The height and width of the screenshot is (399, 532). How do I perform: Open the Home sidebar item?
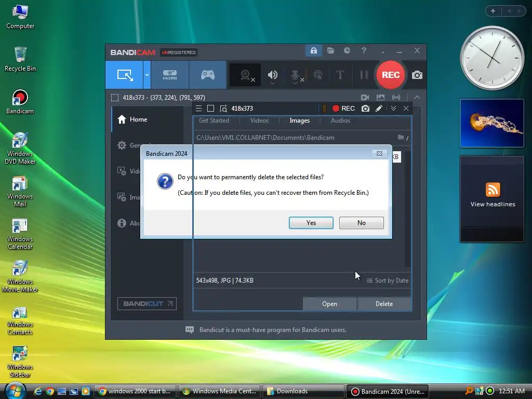coord(148,119)
